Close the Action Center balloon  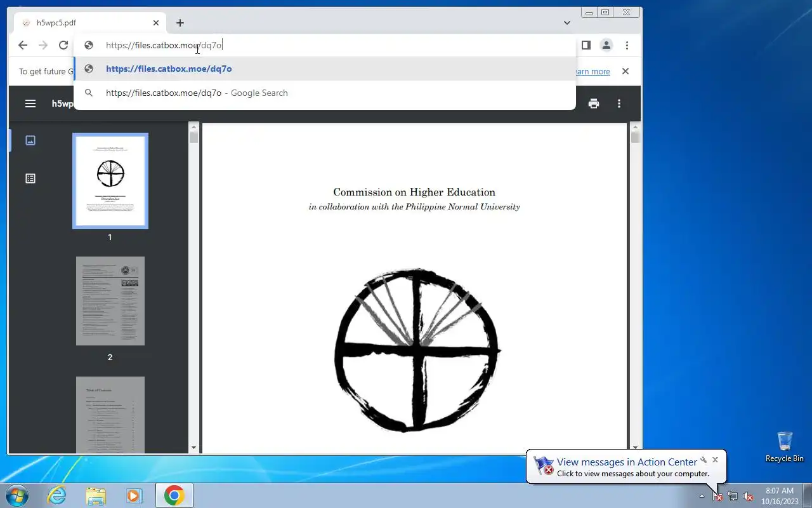click(715, 460)
